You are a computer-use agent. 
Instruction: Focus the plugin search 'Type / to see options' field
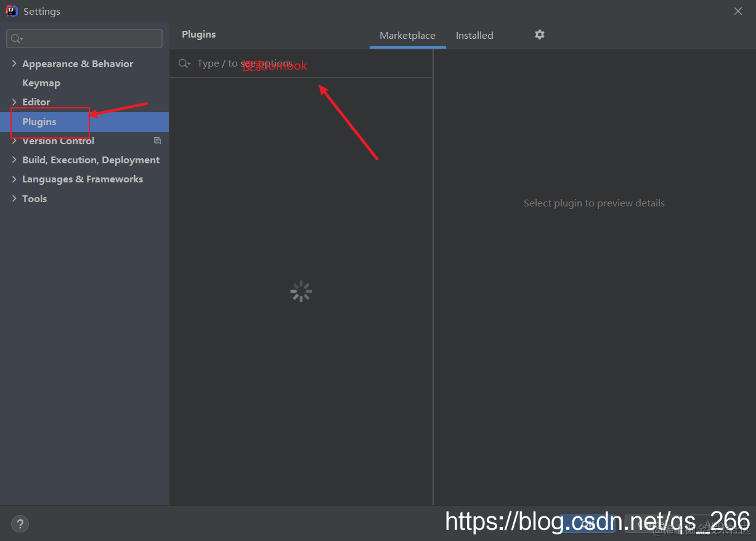[x=301, y=63]
